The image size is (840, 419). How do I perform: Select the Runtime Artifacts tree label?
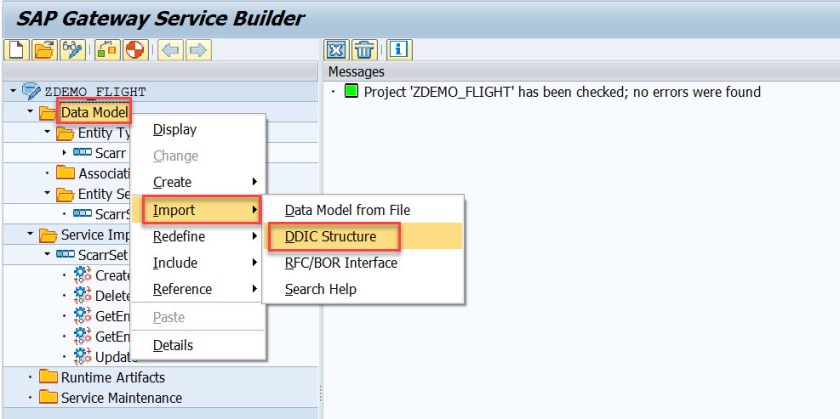(x=113, y=377)
